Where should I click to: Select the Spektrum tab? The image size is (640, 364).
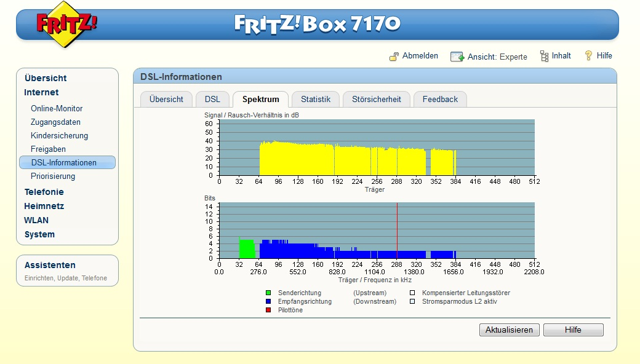[261, 99]
